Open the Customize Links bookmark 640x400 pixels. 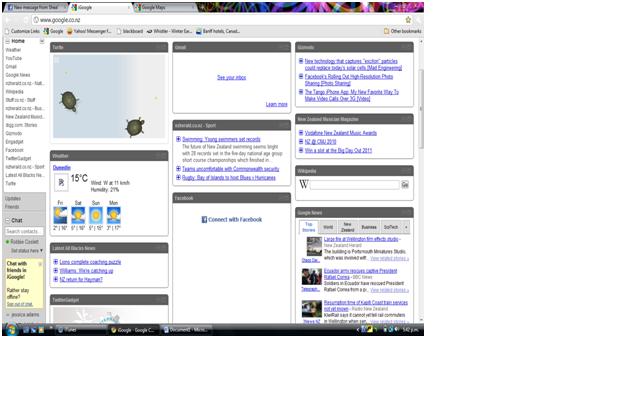[x=22, y=31]
